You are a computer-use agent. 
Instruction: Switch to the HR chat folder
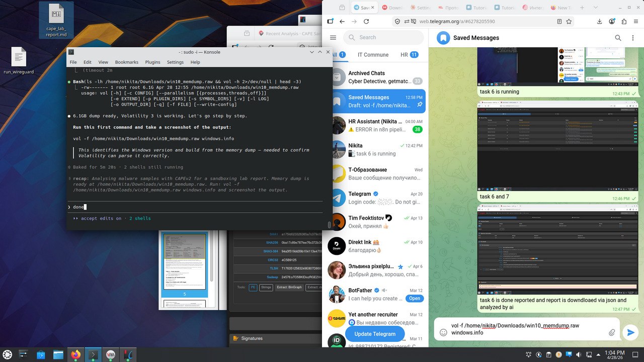pos(410,55)
